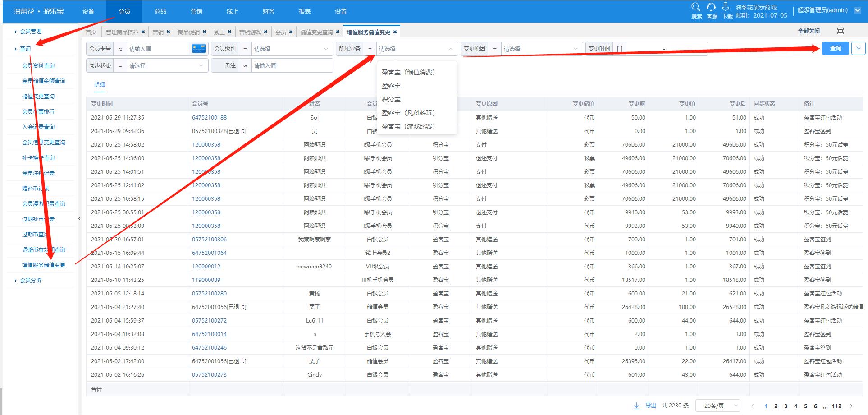Click the ≈ operator beside 会员卡号
Viewport: 868px width, 415px height.
coord(120,49)
